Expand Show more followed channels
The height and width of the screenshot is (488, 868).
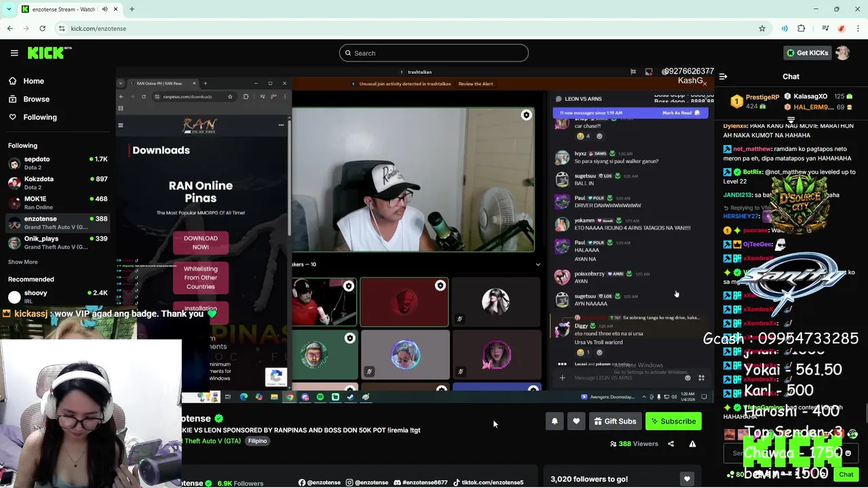23,262
